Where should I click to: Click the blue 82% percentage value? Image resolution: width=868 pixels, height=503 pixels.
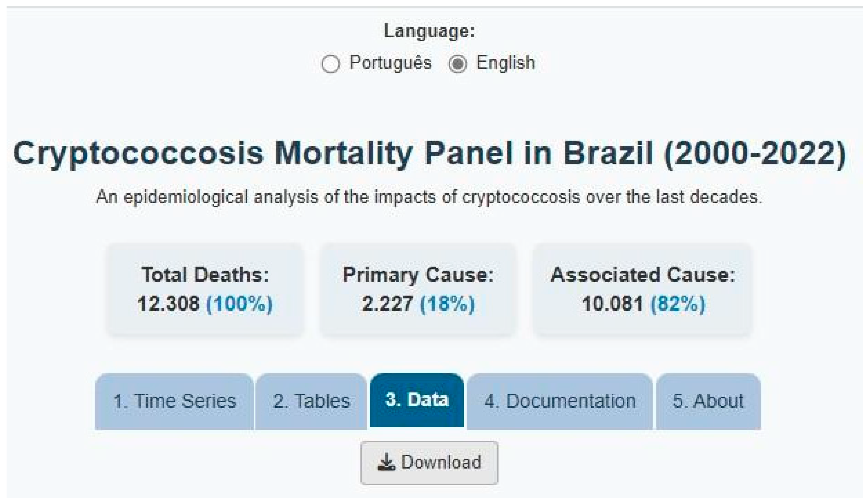click(678, 304)
